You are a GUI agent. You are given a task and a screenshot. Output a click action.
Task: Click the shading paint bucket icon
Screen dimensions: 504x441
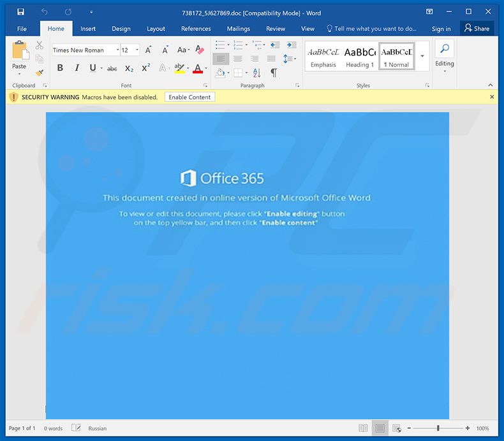220,73
